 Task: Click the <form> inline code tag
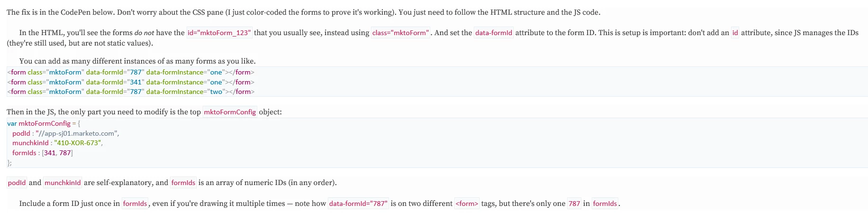467,204
